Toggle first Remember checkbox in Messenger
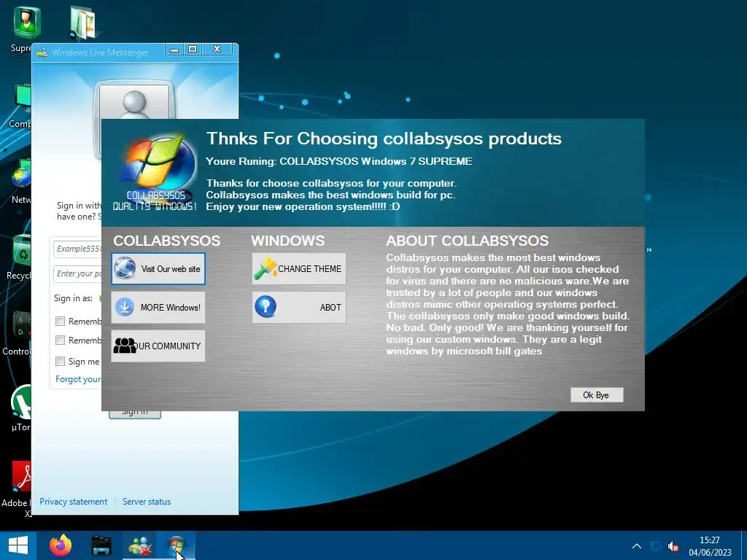 pyautogui.click(x=60, y=322)
